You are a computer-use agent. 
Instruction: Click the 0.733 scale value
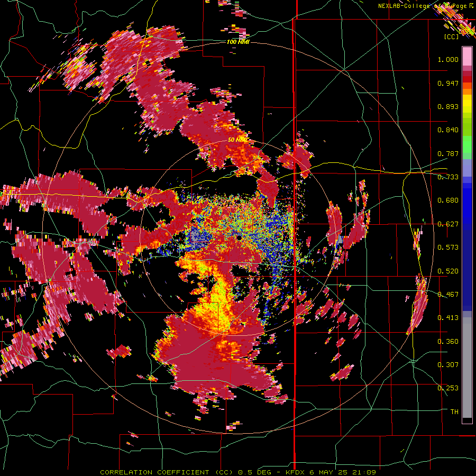[x=448, y=177]
